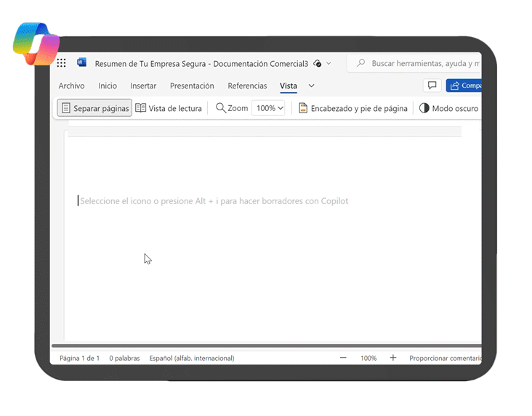Screen dimensions: 532x416
Task: Toggle Modo oscuro
Action: tap(448, 108)
